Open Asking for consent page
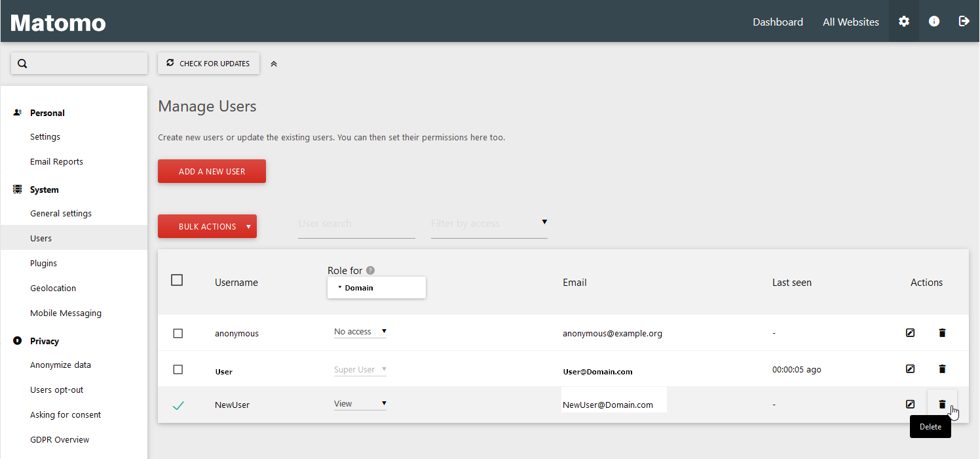Viewport: 980px width, 459px height. (66, 414)
